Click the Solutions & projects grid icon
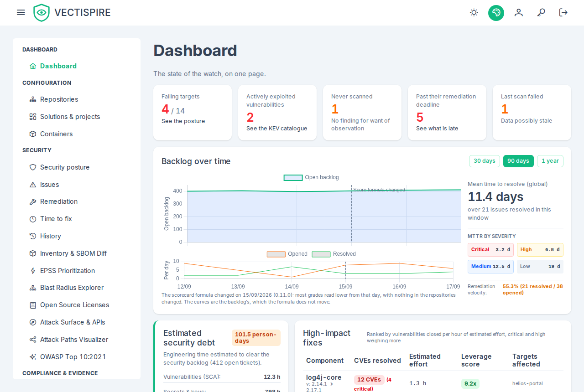This screenshot has height=392, width=584. tap(33, 117)
